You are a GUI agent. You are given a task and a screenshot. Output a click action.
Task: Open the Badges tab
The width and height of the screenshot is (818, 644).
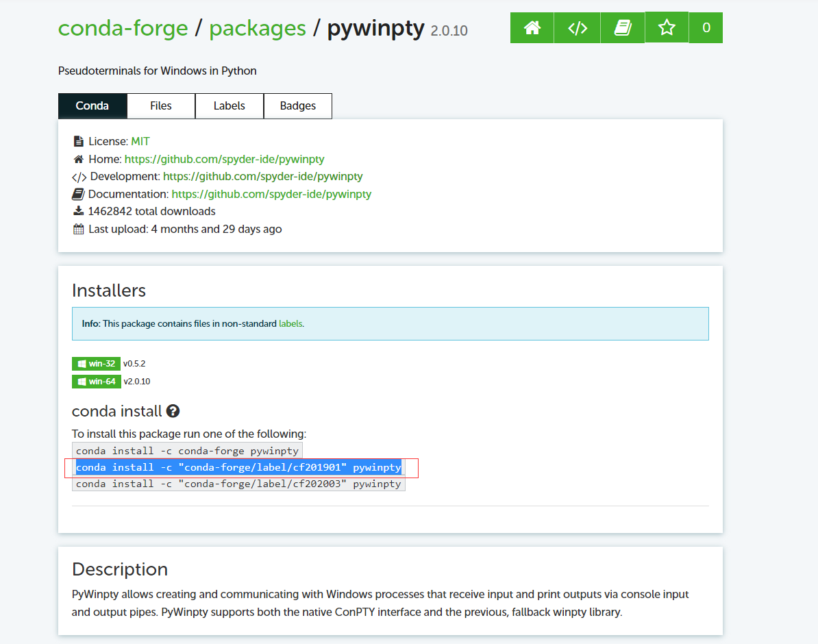coord(297,106)
